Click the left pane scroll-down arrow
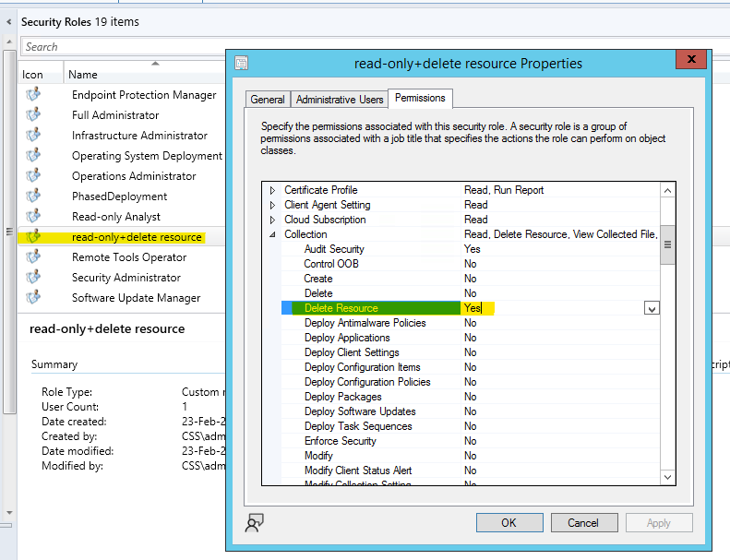Image resolution: width=730 pixels, height=560 pixels. [9, 513]
